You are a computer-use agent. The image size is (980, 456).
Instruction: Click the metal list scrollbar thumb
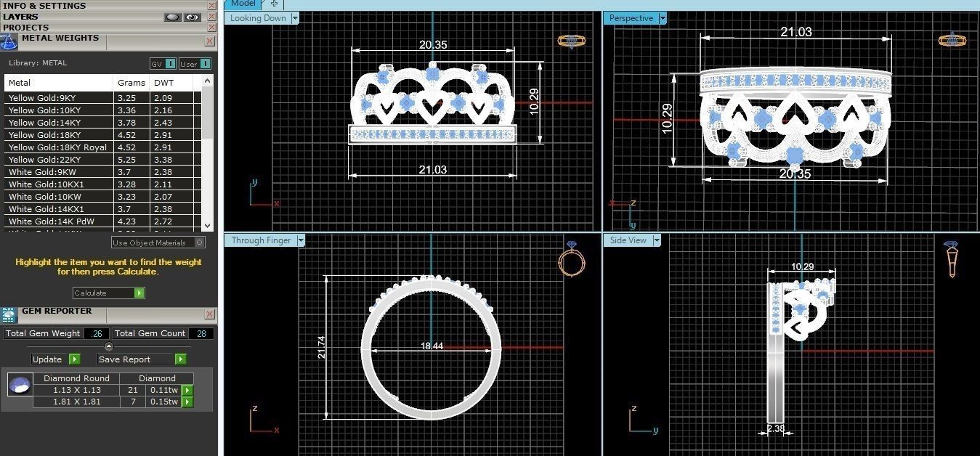point(208,113)
